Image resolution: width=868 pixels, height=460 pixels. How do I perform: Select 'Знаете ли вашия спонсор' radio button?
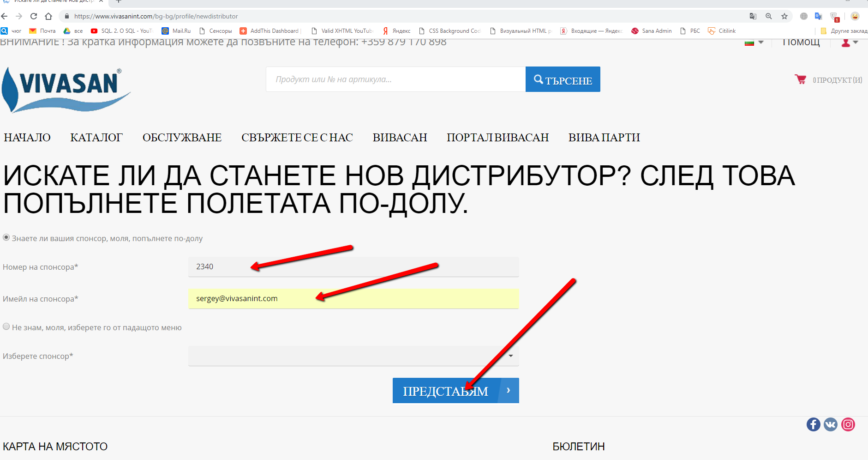6,237
